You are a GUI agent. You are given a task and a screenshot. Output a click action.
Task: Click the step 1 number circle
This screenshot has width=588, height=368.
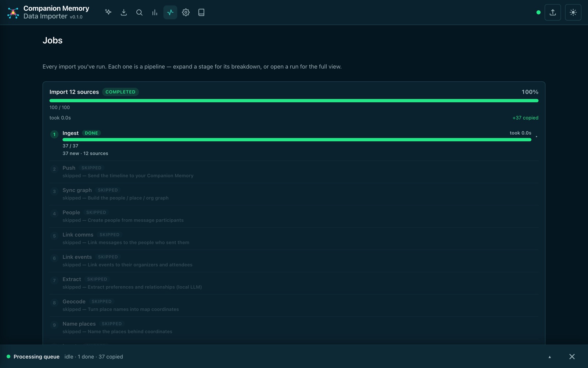(x=54, y=134)
